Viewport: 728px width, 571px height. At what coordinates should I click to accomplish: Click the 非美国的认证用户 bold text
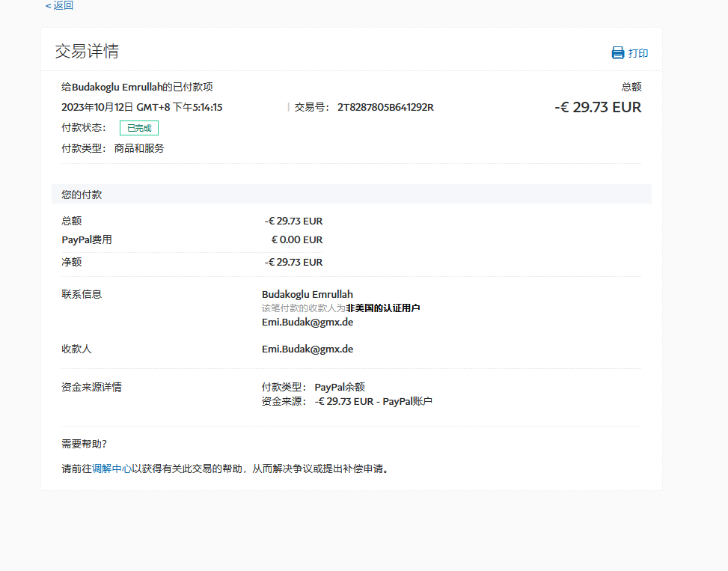tap(382, 308)
